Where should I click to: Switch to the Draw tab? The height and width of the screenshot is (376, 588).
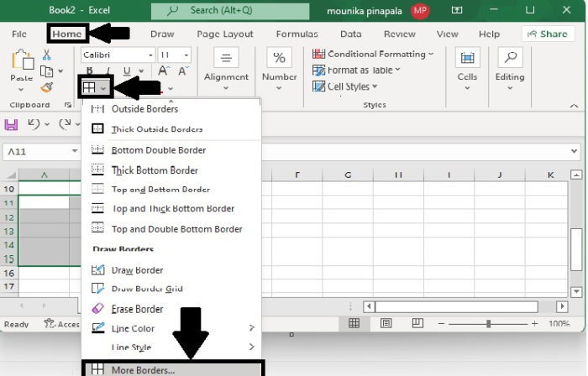coord(162,34)
